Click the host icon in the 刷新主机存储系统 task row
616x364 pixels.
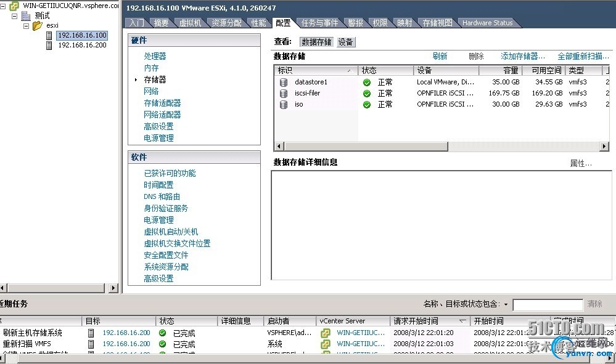[91, 333]
